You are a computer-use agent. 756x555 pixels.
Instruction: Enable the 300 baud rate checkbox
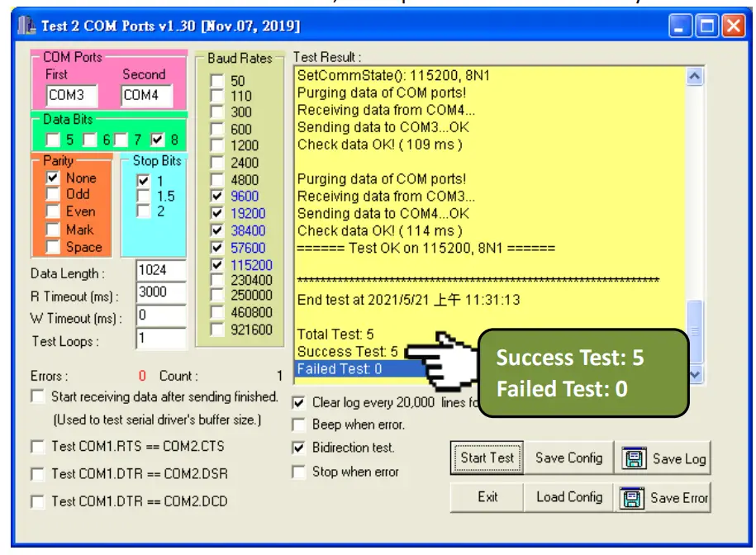coord(217,111)
